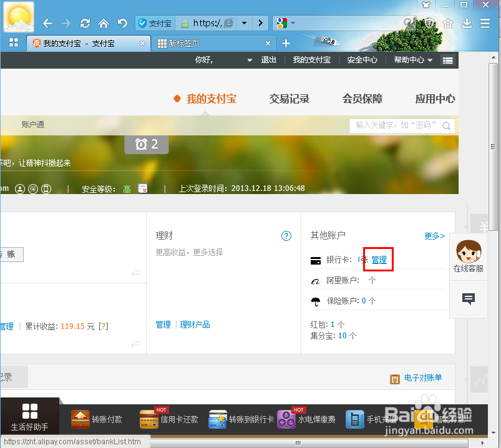Open 水电煤缴费 from bottom toolbar
The width and height of the screenshot is (501, 448).
(306, 419)
